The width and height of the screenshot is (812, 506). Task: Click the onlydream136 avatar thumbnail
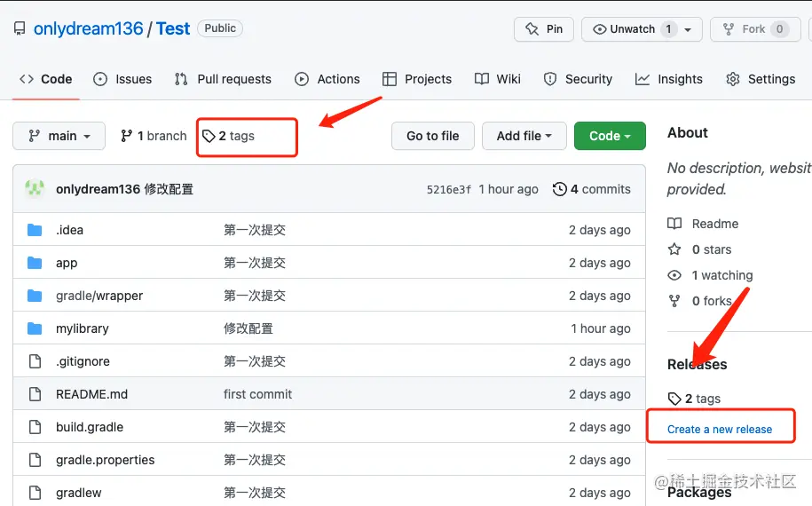pos(35,188)
